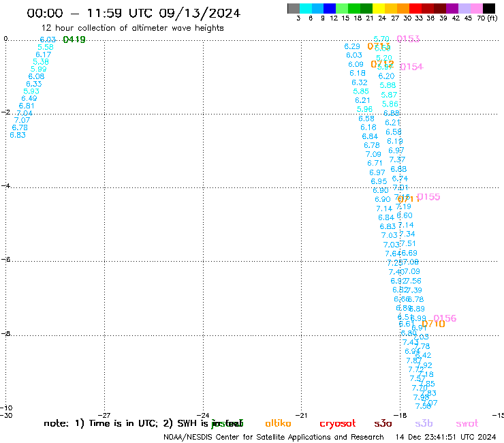This screenshot has height=443, width=504.
Task: Click the wave height value 7.56
Action: tap(413, 281)
